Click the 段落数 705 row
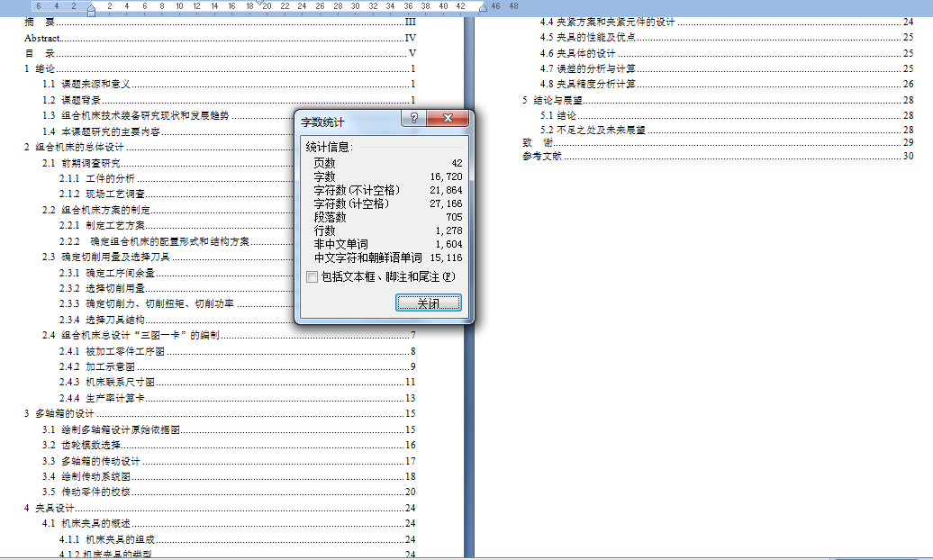 [x=388, y=217]
